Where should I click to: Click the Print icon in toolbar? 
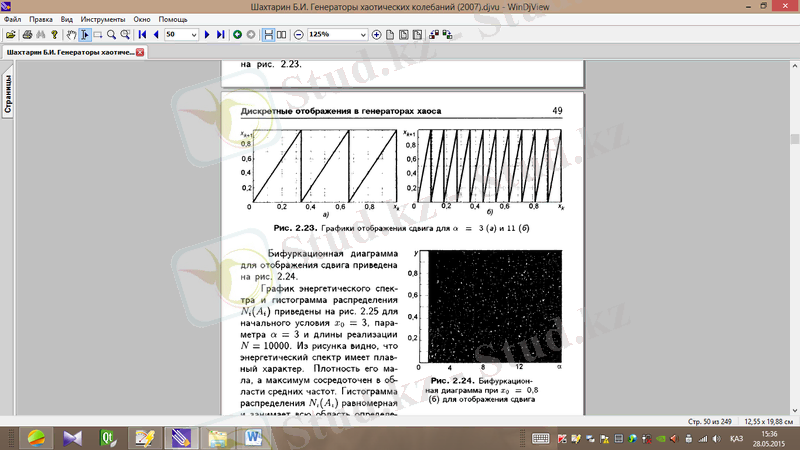click(26, 34)
